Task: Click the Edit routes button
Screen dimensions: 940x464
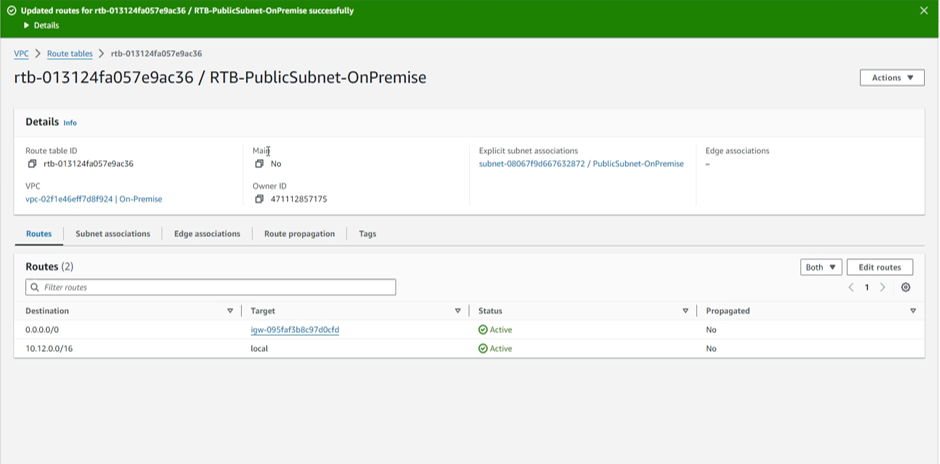Action: [x=879, y=267]
